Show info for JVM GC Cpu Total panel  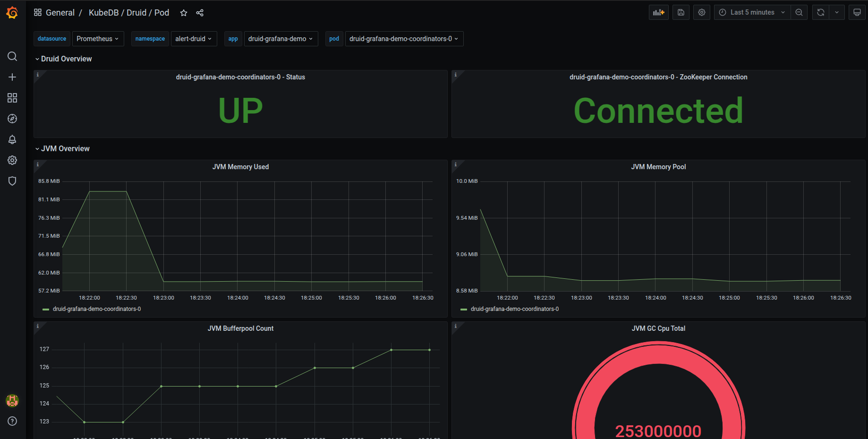456,326
